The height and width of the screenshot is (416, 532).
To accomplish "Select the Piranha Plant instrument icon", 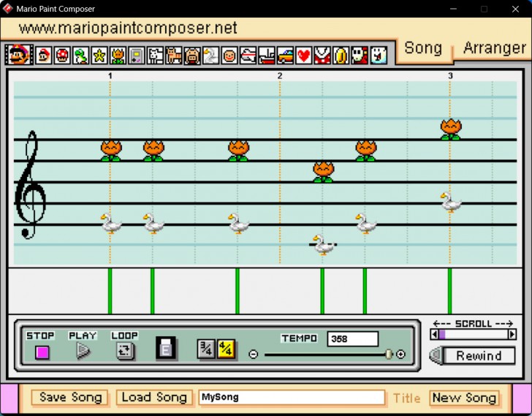I will click(x=322, y=56).
